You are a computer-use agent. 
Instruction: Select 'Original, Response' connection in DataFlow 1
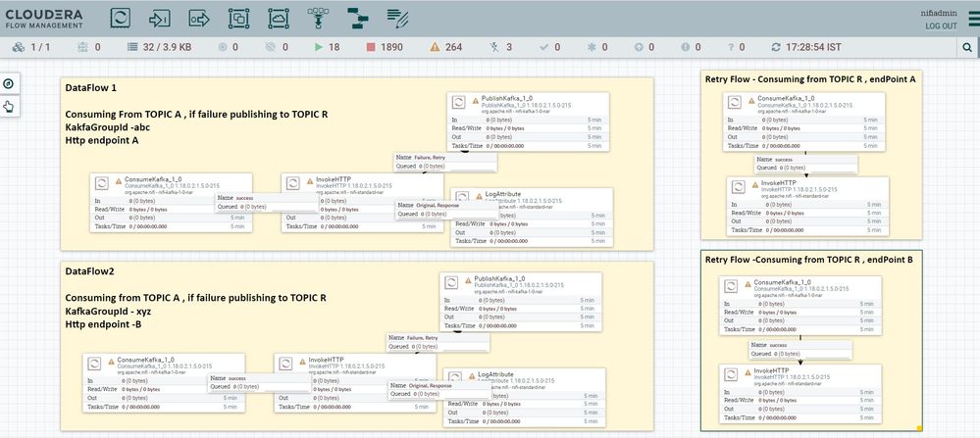(447, 210)
